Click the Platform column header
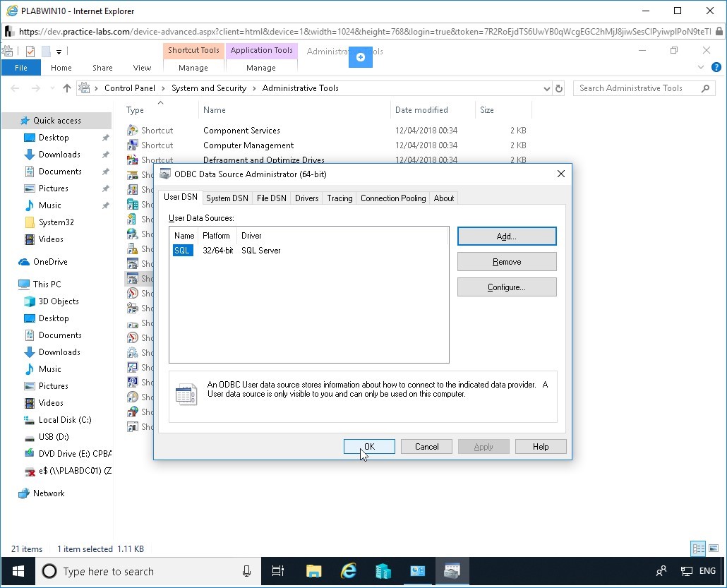Screen dimensions: 727x588 [217, 236]
